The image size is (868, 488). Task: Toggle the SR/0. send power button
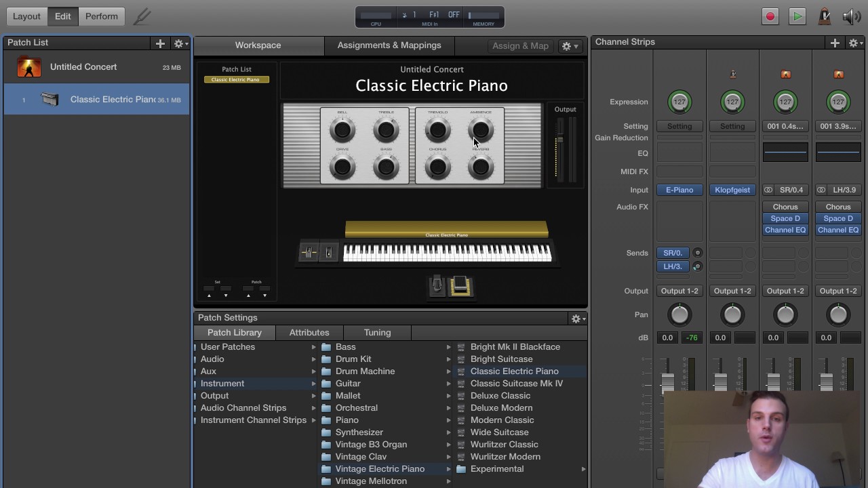tap(697, 253)
